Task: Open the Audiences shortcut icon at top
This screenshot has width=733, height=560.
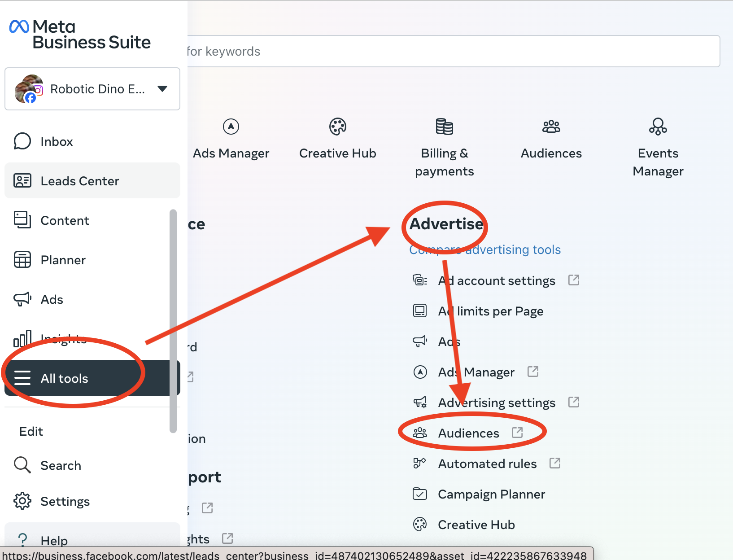Action: click(x=551, y=127)
